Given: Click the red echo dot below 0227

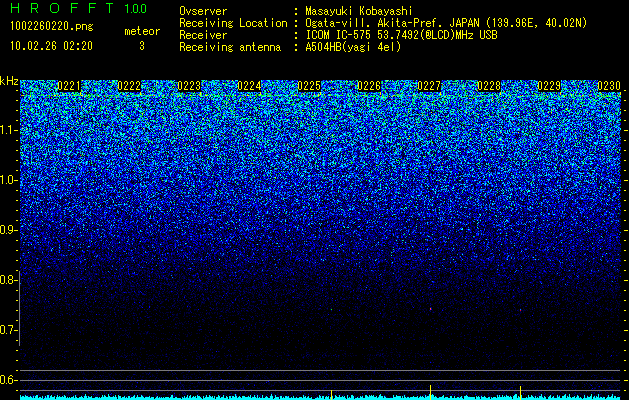Looking at the screenshot, I should click(x=430, y=309).
